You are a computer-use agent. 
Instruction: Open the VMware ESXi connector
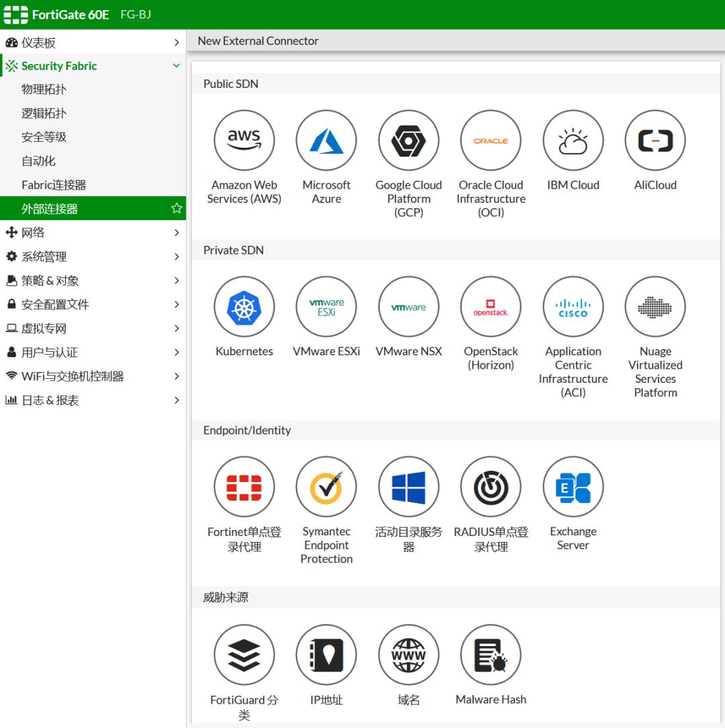pos(326,308)
